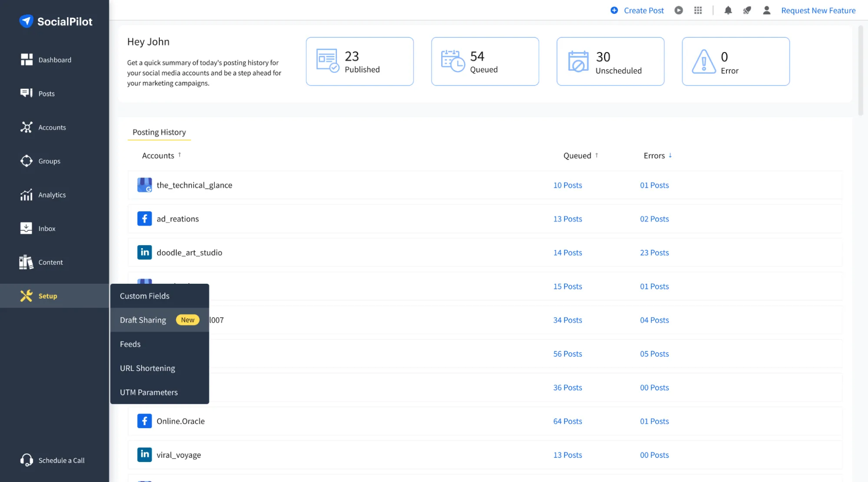Select the Posting History tab

point(159,132)
